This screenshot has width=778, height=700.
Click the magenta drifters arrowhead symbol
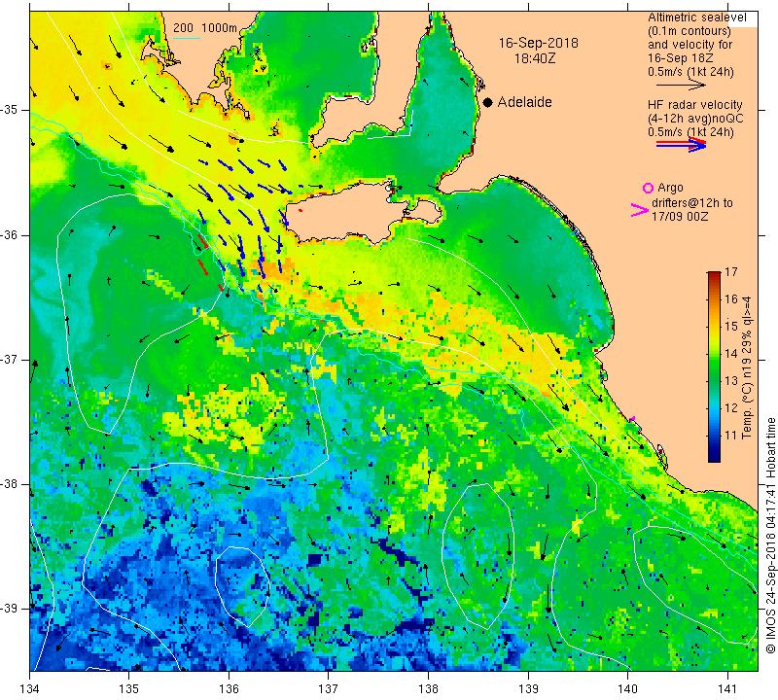point(639,210)
